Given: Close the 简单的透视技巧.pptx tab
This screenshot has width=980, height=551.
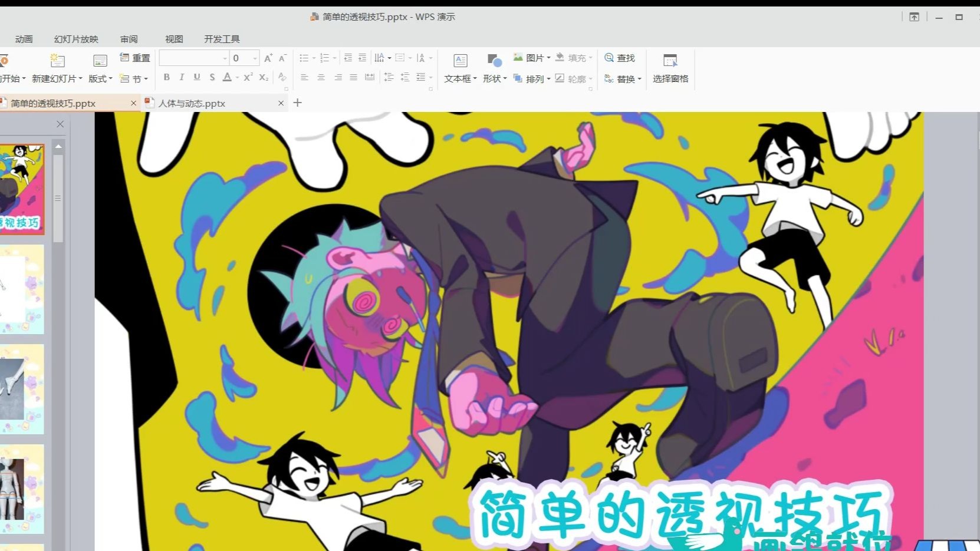Looking at the screenshot, I should [133, 103].
